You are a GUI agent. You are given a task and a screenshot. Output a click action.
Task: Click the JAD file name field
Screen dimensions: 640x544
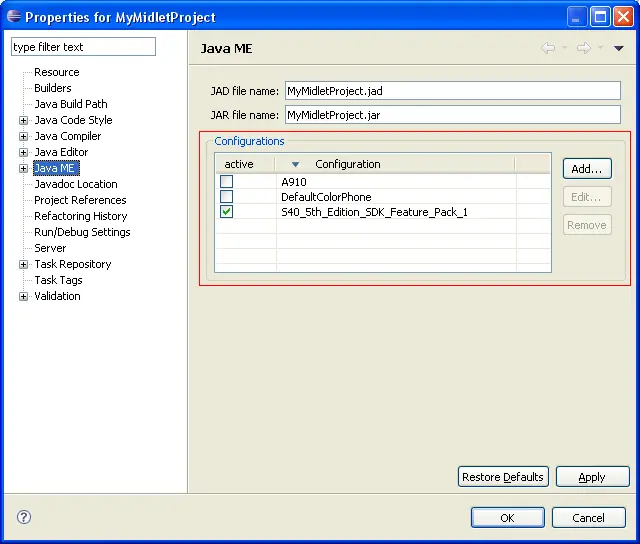[452, 91]
